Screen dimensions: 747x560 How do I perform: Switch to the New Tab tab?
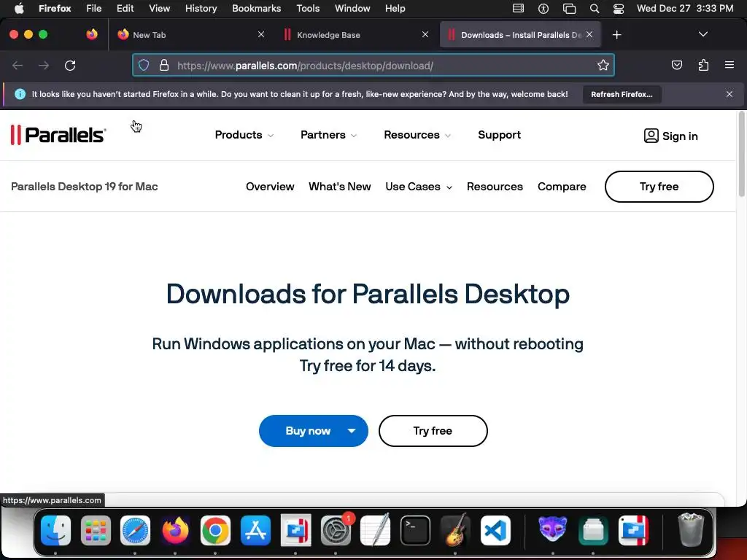pyautogui.click(x=192, y=35)
